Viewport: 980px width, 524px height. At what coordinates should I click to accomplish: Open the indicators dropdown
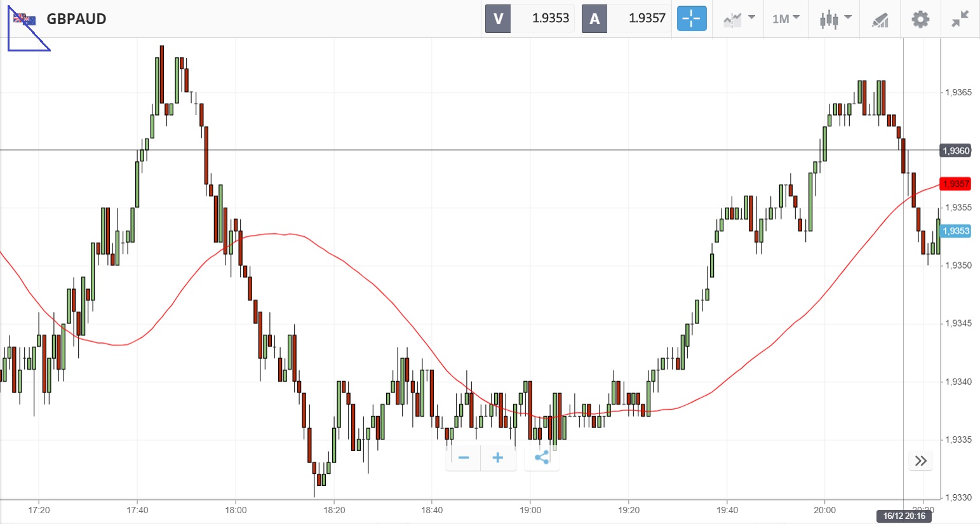point(739,19)
